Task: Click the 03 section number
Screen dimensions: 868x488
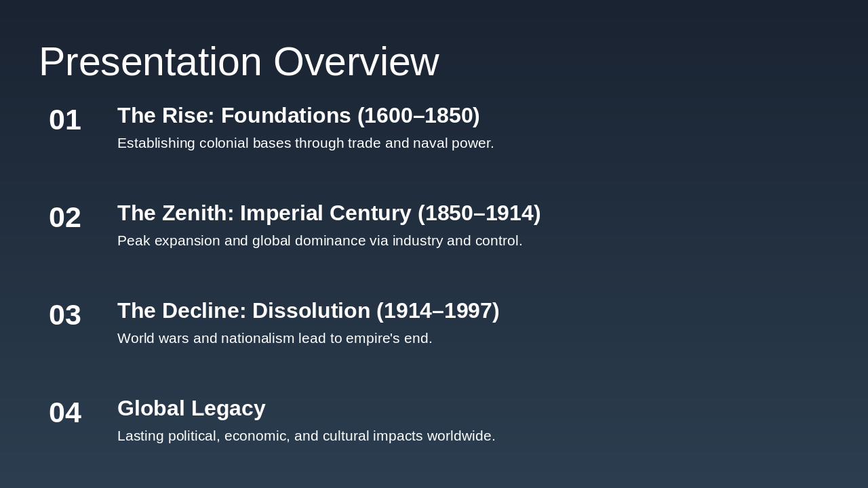Action: [65, 315]
